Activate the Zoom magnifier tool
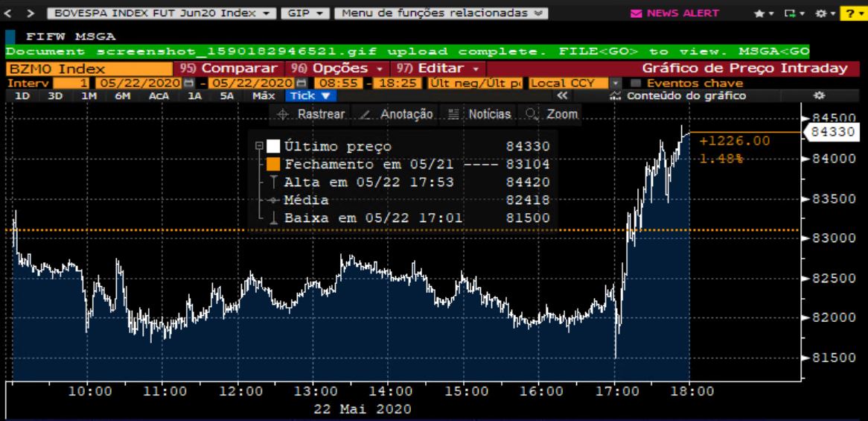The image size is (868, 421). coord(552,114)
